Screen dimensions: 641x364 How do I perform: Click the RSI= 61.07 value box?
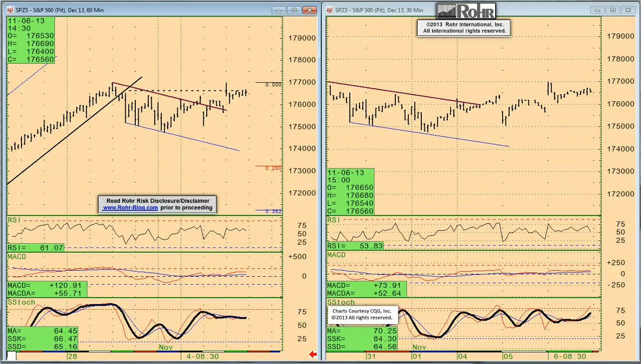(x=35, y=248)
